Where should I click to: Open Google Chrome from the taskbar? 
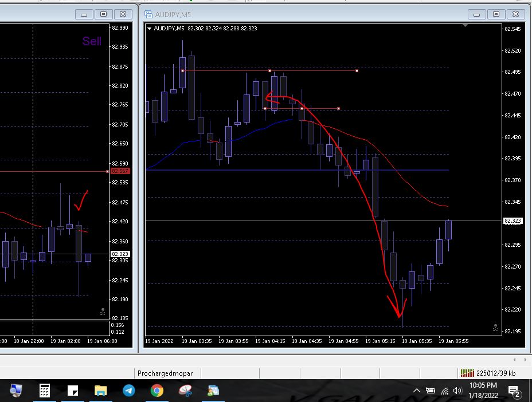(157, 391)
